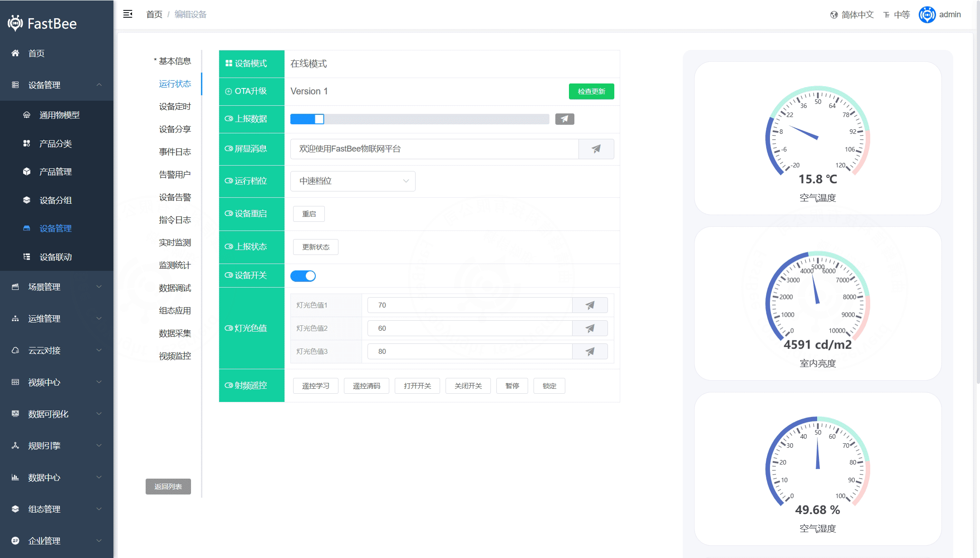
Task: Click the sidebar collapse hamburger icon
Action: coord(128,14)
